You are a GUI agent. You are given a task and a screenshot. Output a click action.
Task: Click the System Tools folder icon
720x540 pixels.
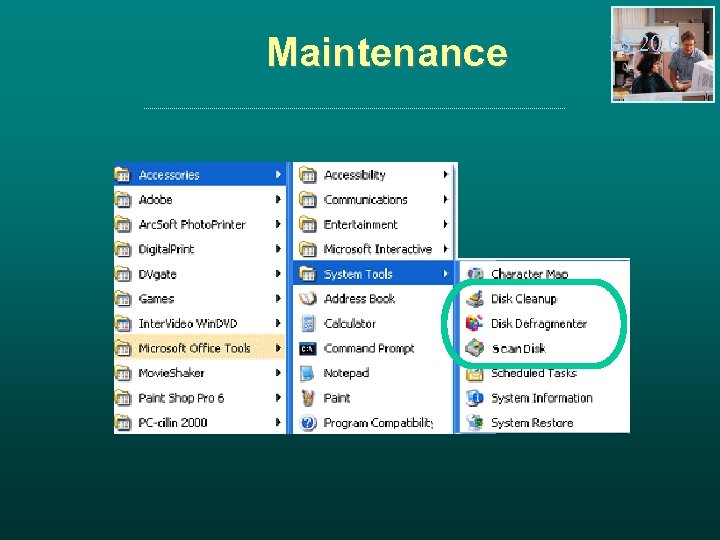click(x=308, y=274)
